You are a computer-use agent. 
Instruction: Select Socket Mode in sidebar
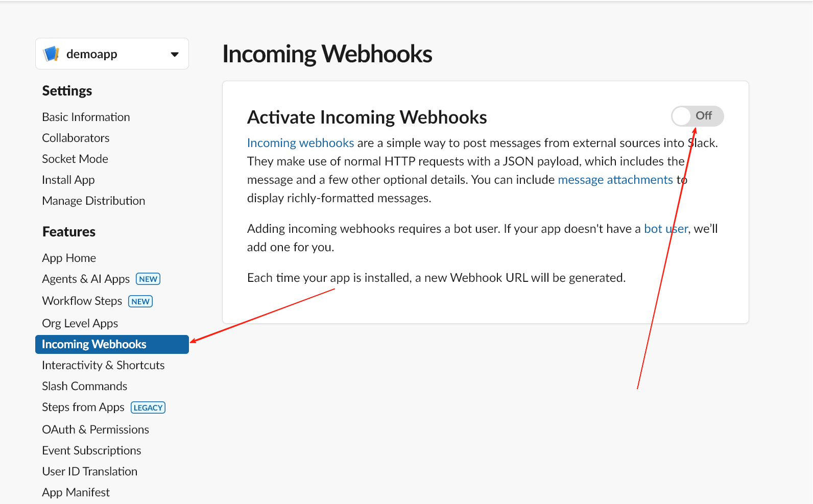tap(75, 159)
